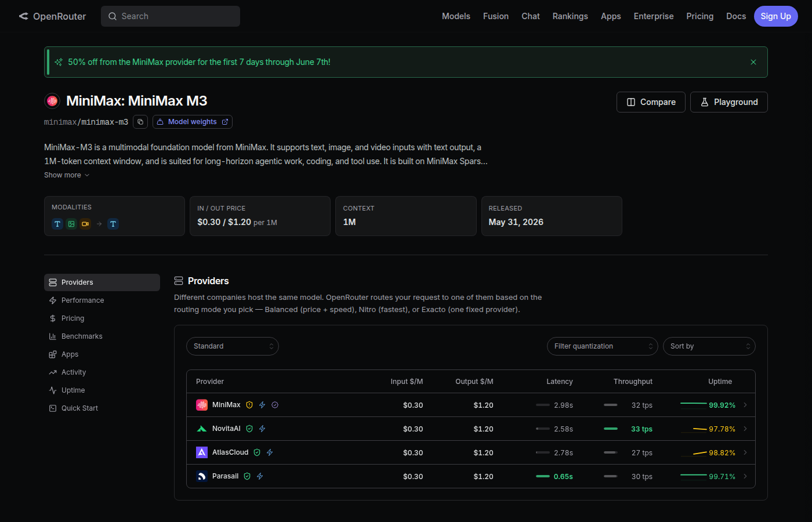The image size is (812, 522).
Task: Click the video input modality icon
Action: pyautogui.click(x=85, y=224)
